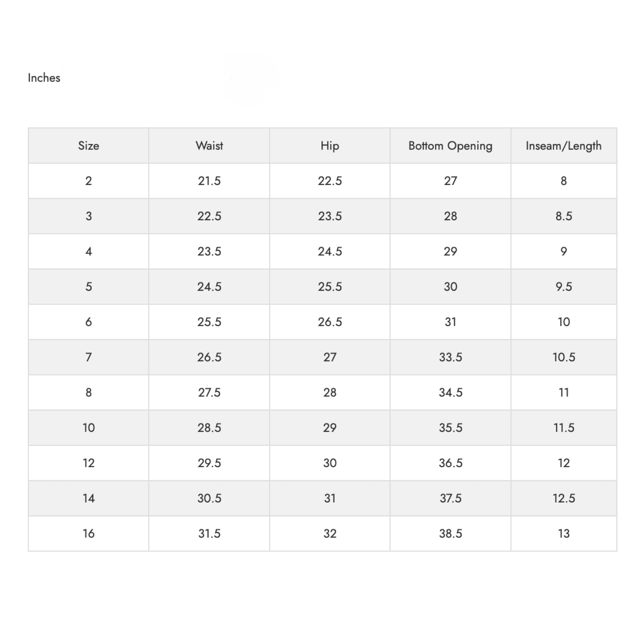Click size 2 row label
Viewport: 644px width, 644px height.
89,181
